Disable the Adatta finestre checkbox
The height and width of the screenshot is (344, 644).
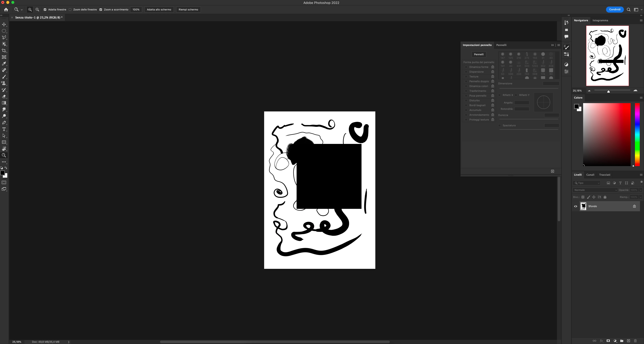click(45, 10)
